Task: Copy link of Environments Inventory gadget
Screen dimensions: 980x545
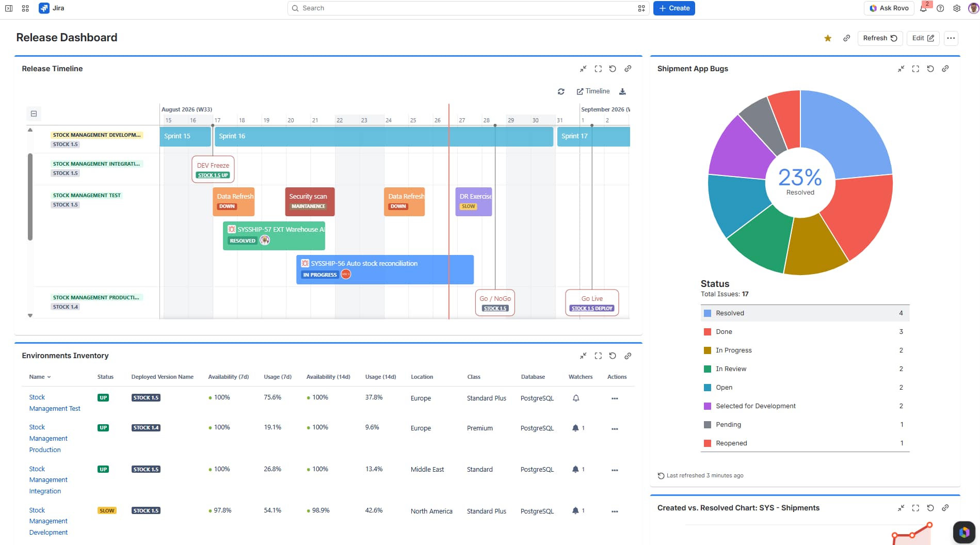Action: pos(628,356)
